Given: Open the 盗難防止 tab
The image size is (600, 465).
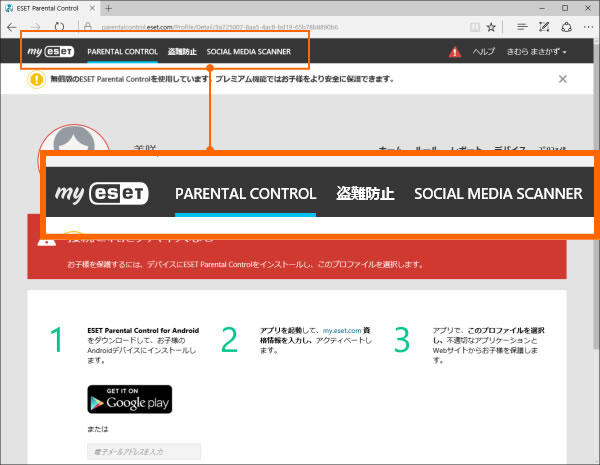Looking at the screenshot, I should pos(182,52).
